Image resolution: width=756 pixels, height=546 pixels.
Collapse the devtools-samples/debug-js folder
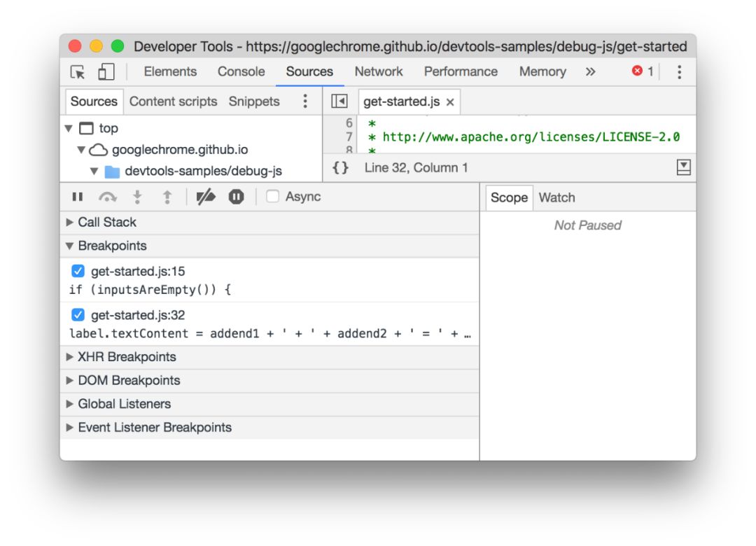94,171
